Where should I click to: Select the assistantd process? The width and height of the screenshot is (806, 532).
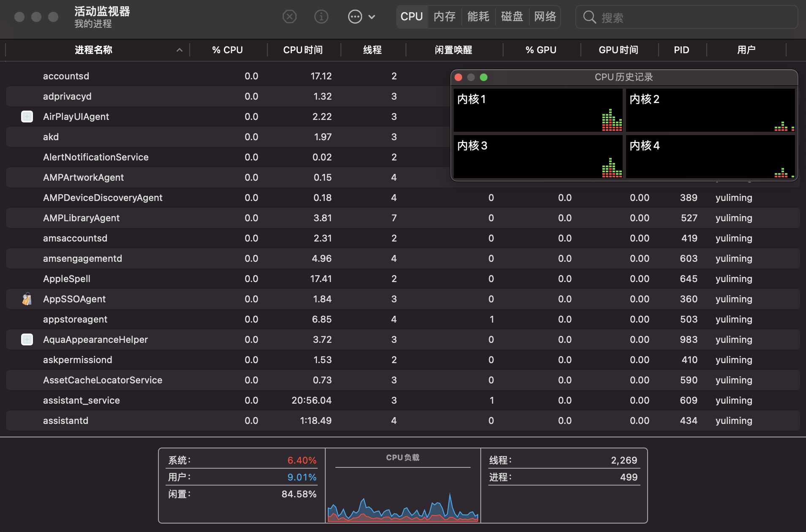click(403, 421)
